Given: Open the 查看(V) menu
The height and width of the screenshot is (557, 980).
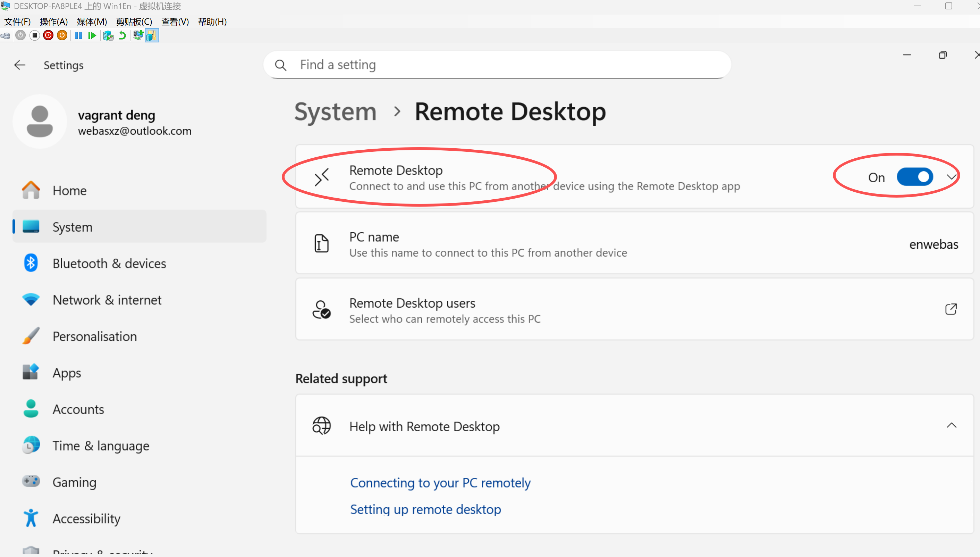Looking at the screenshot, I should pyautogui.click(x=175, y=22).
